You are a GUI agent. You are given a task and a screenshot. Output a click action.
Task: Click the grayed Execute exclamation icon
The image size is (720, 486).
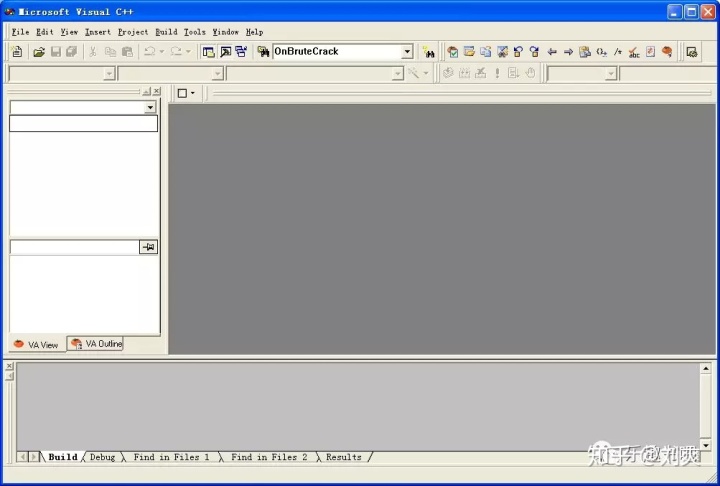point(497,73)
